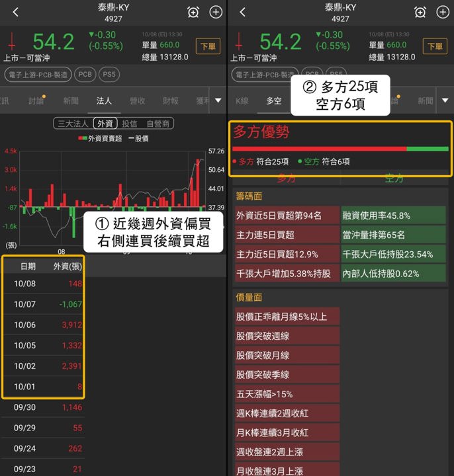Image resolution: width=454 pixels, height=476 pixels.
Task: Switch to 討論 tab in left panel
Action: (36, 100)
